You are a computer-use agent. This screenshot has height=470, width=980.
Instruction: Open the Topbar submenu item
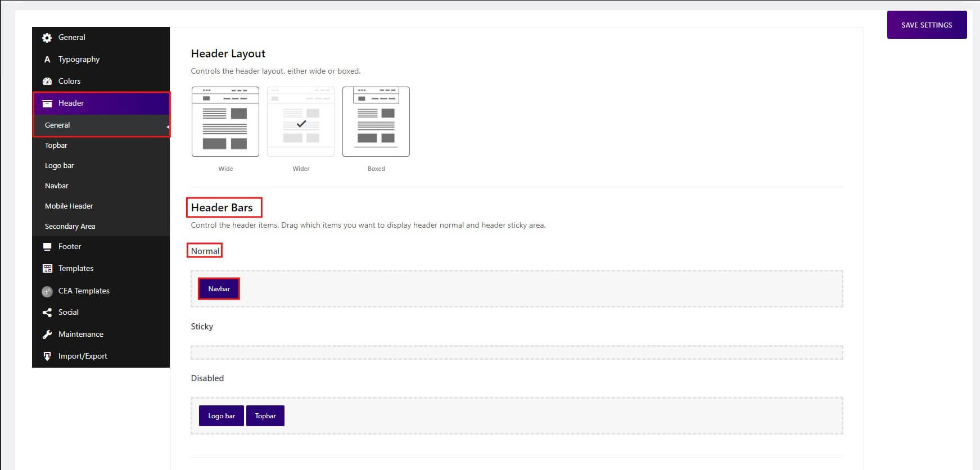tap(56, 146)
